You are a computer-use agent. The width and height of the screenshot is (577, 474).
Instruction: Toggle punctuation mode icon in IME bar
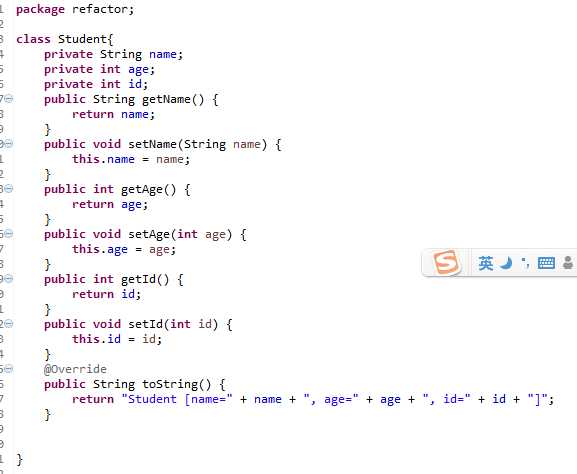point(526,262)
